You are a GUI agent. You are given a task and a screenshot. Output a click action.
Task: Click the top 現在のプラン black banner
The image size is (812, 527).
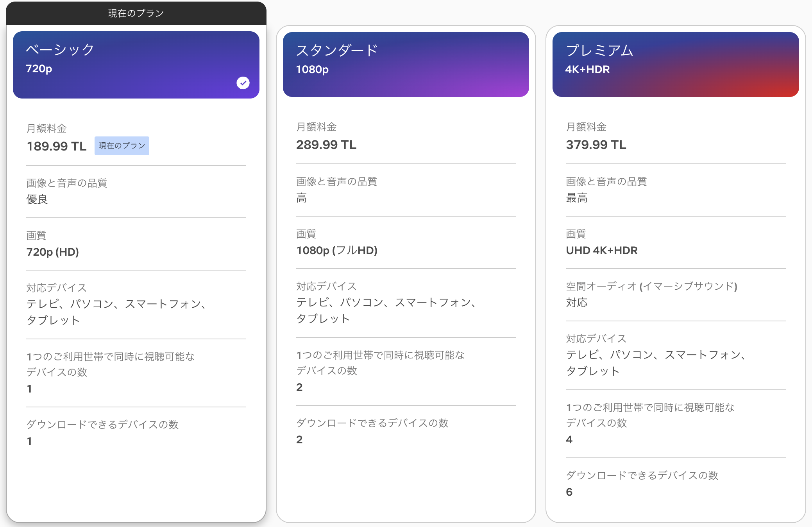(x=136, y=13)
